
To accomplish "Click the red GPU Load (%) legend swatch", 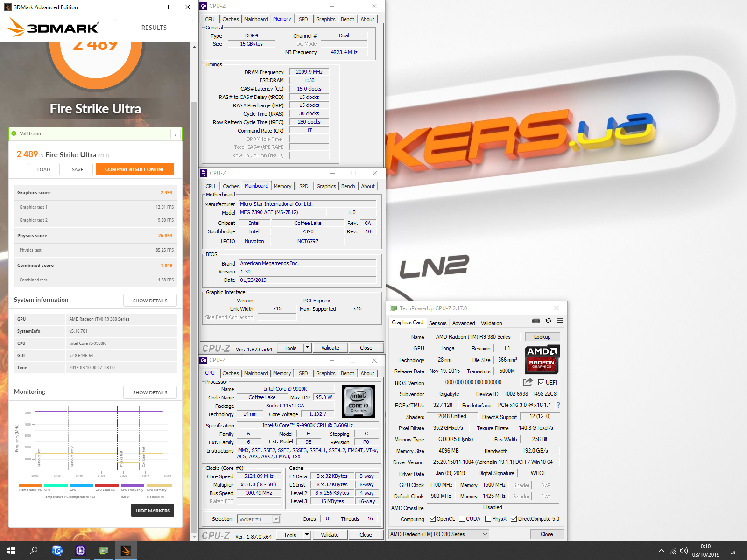I will [x=107, y=485].
